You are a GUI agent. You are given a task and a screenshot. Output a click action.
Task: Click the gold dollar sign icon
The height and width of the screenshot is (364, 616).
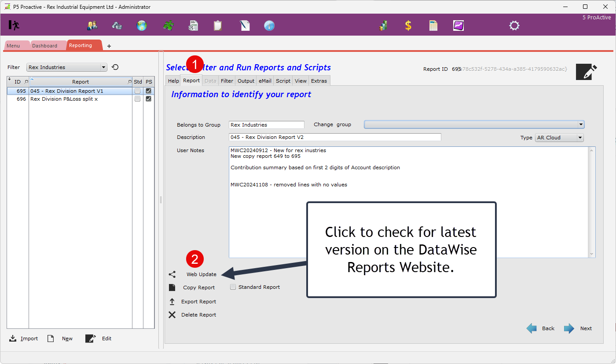(x=408, y=25)
